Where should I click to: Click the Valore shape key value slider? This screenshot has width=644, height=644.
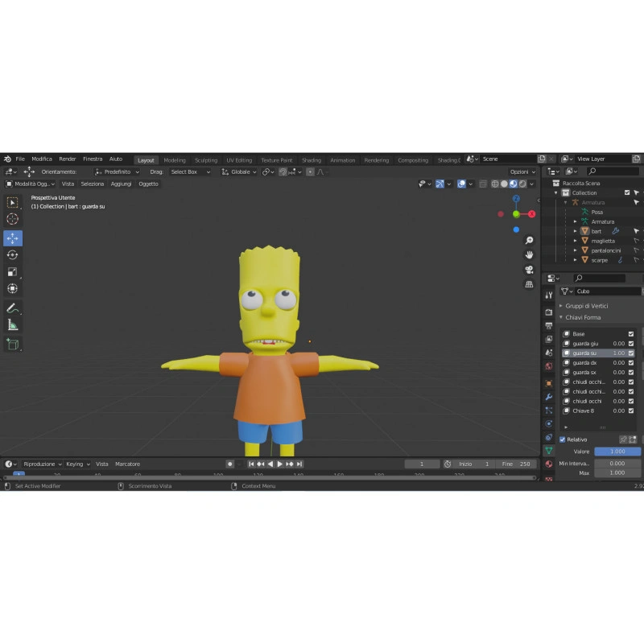(617, 452)
